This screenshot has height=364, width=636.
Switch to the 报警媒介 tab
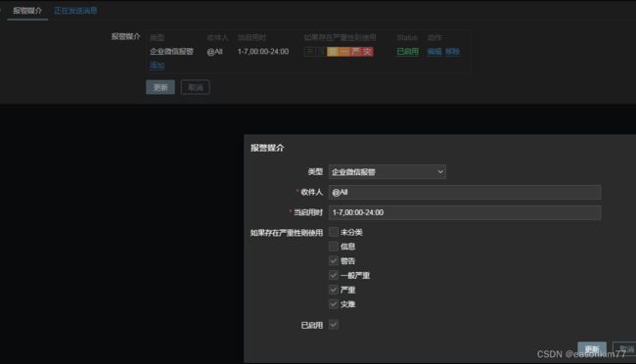point(27,11)
